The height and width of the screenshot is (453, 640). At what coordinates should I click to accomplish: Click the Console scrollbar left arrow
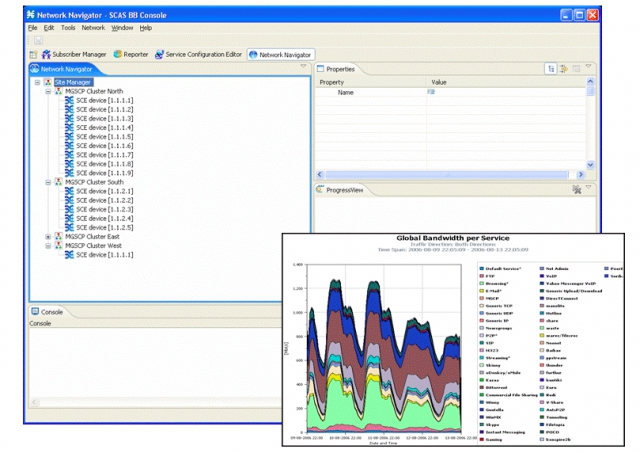tap(34, 402)
